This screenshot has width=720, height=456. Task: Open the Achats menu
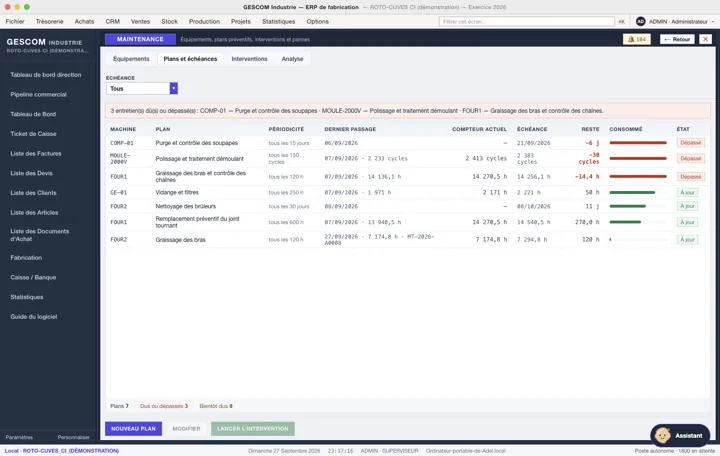pos(84,22)
